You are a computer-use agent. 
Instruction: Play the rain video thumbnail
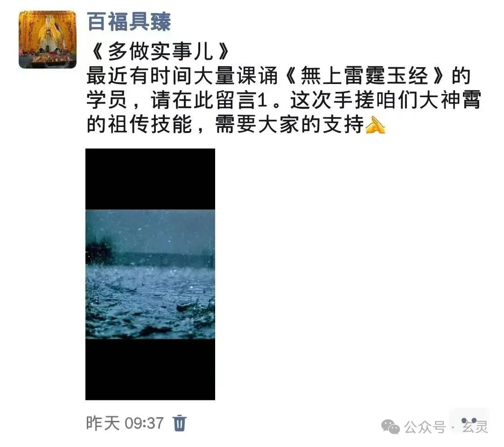coord(150,274)
